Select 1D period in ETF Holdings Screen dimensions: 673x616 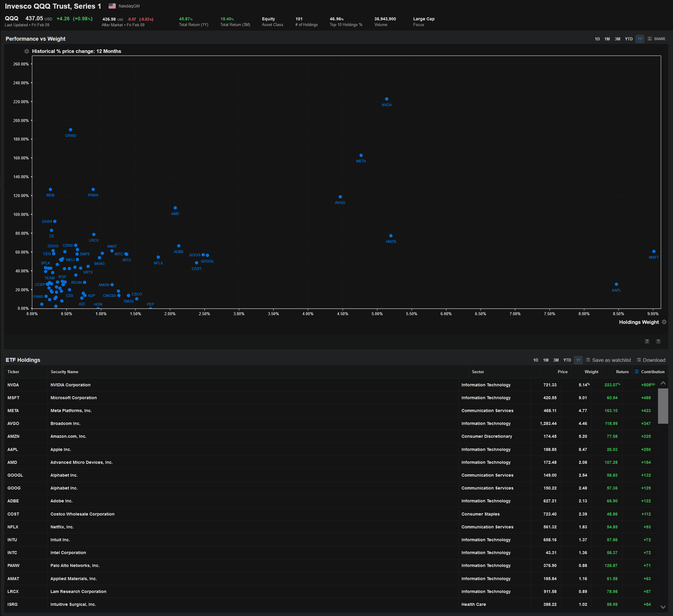pos(535,360)
